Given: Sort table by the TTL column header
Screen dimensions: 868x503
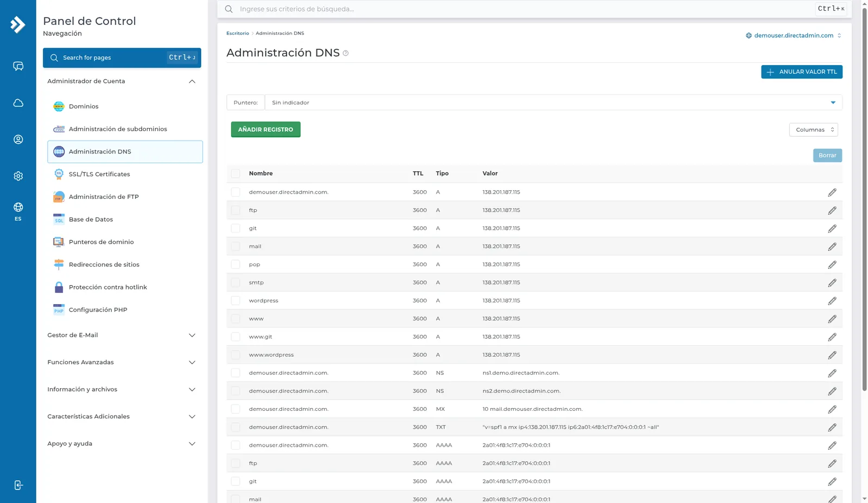Looking at the screenshot, I should [418, 173].
